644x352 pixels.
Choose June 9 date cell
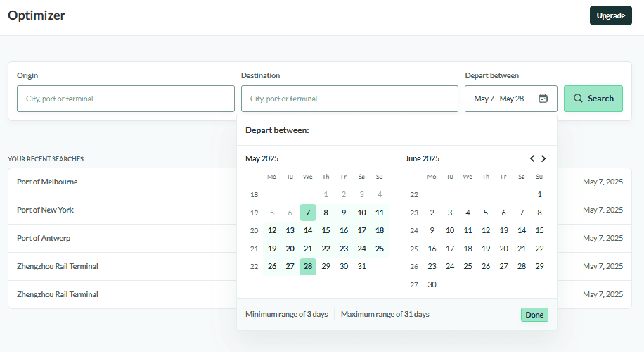[432, 230]
